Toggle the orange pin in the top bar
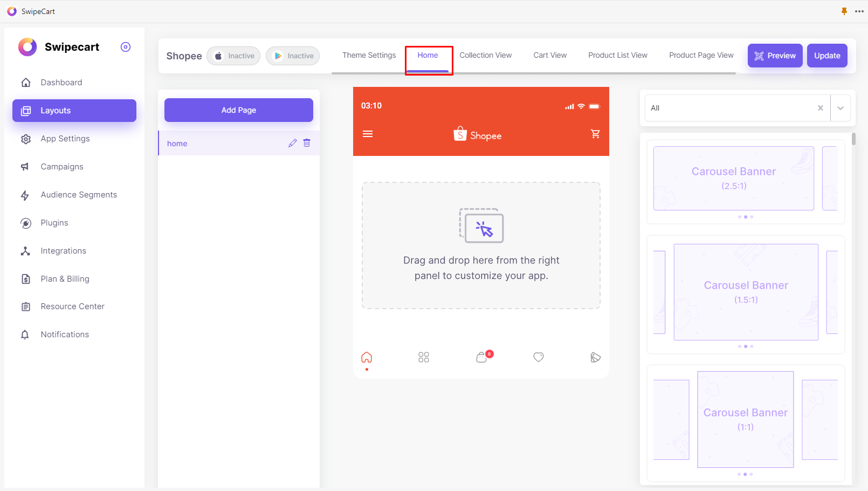 [x=844, y=11]
